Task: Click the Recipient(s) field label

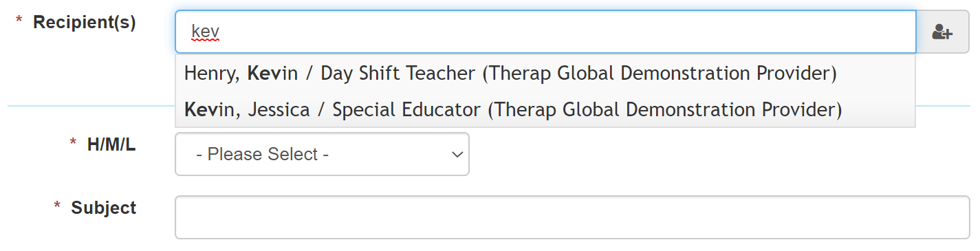Action: 85,22
